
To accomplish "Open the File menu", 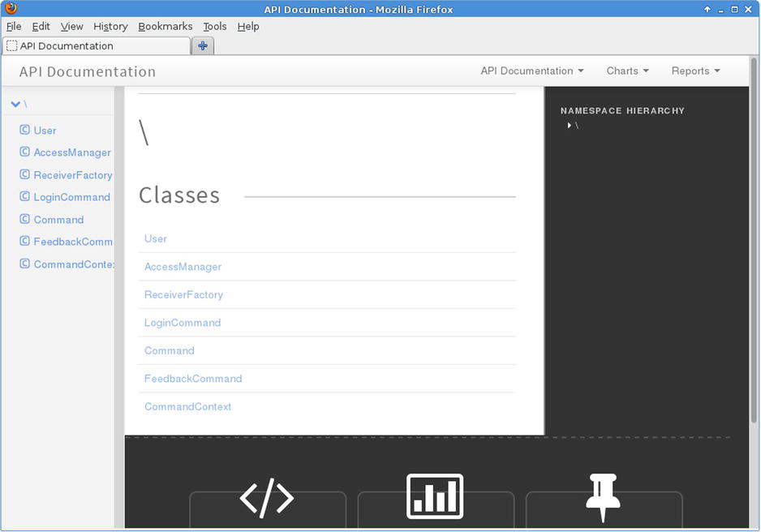I will 14,26.
